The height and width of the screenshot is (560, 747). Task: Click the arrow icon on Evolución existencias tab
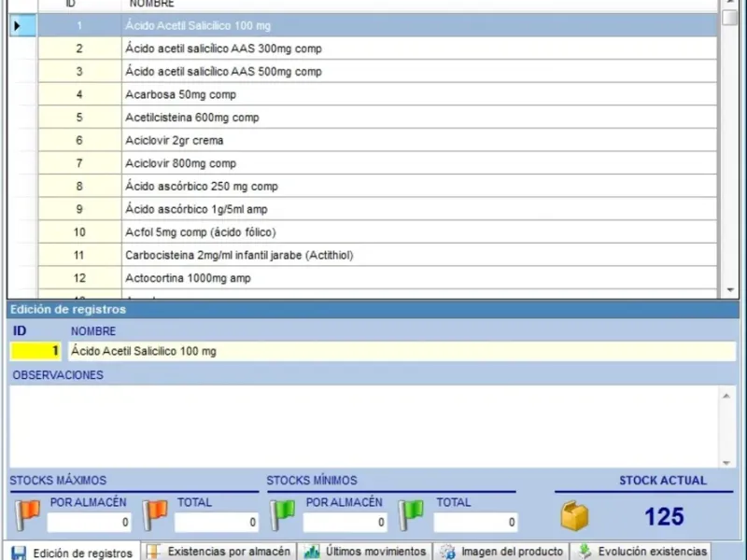pos(585,552)
